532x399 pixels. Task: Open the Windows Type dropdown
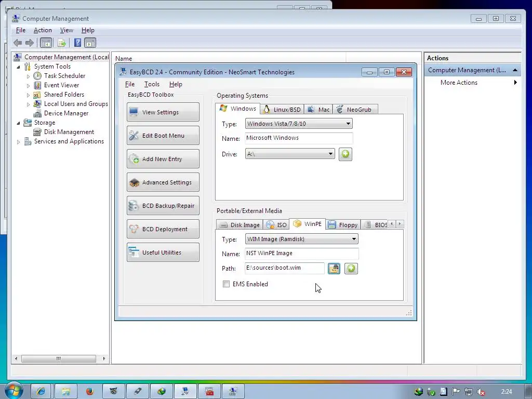[299, 124]
